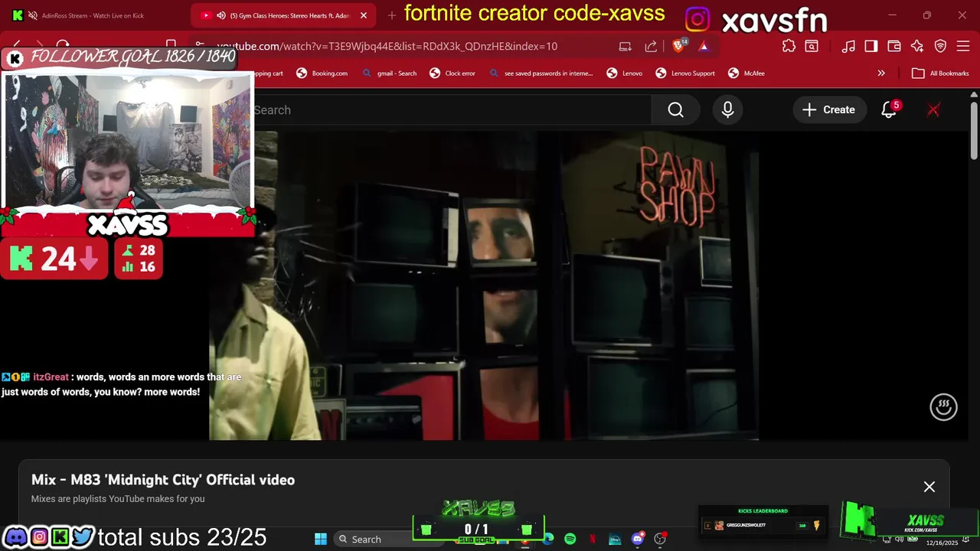Open Leo AI sparkle icon

pos(917,46)
